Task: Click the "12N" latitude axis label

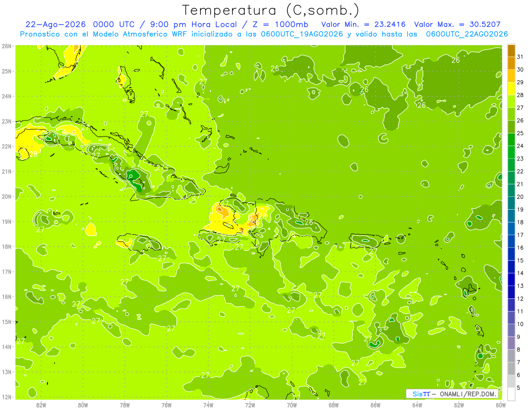Action: pos(7,397)
